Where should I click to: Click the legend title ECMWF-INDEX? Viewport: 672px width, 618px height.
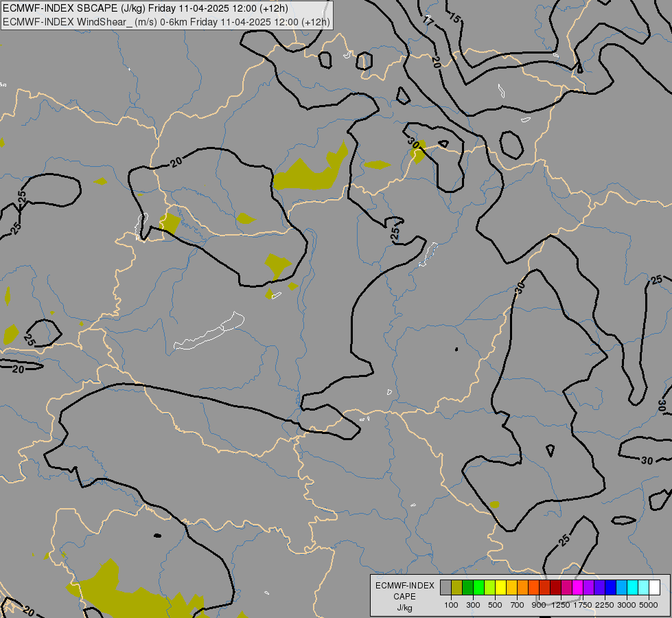click(x=404, y=586)
